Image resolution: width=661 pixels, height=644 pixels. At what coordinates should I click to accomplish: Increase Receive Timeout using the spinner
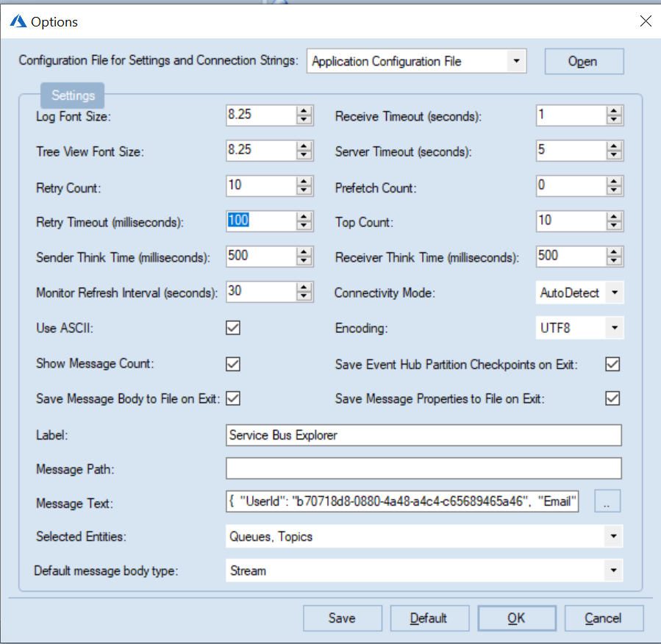[x=614, y=112]
